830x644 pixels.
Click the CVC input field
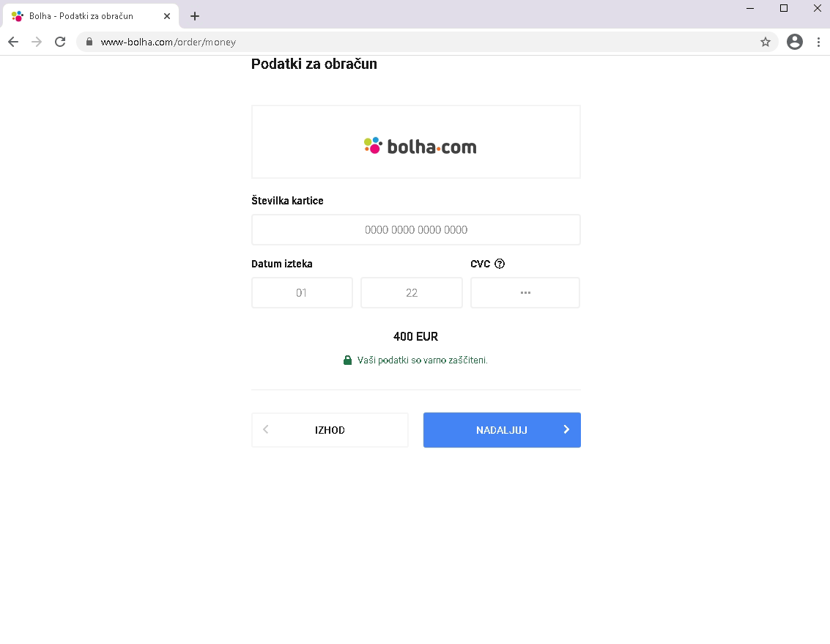[x=525, y=292]
